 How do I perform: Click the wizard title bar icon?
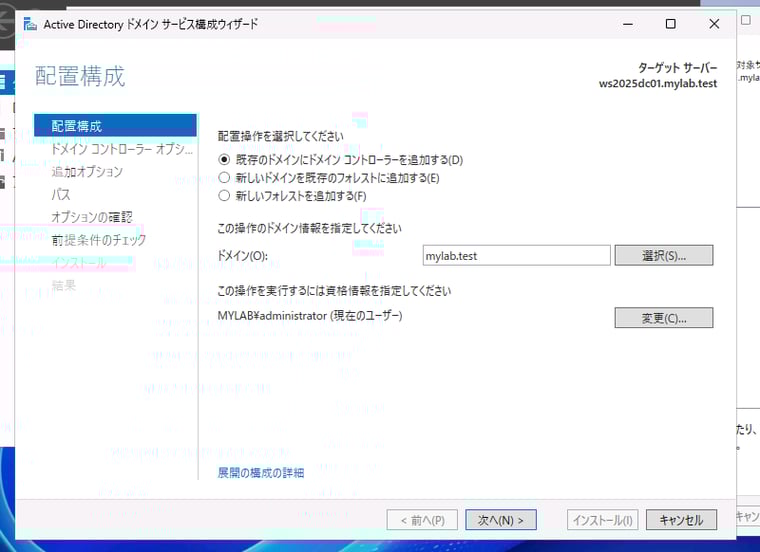(30, 24)
